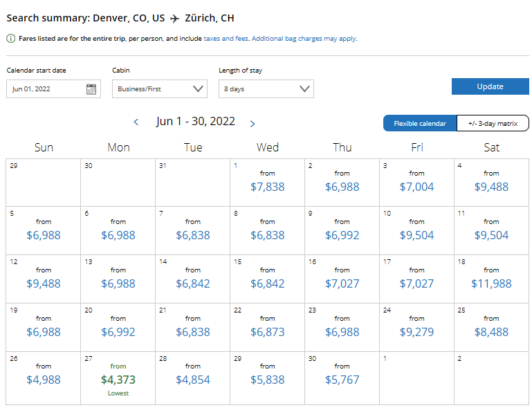Viewport: 532px width, 410px height.
Task: Expand the Cabin Business/First dropdown
Action: coord(160,89)
